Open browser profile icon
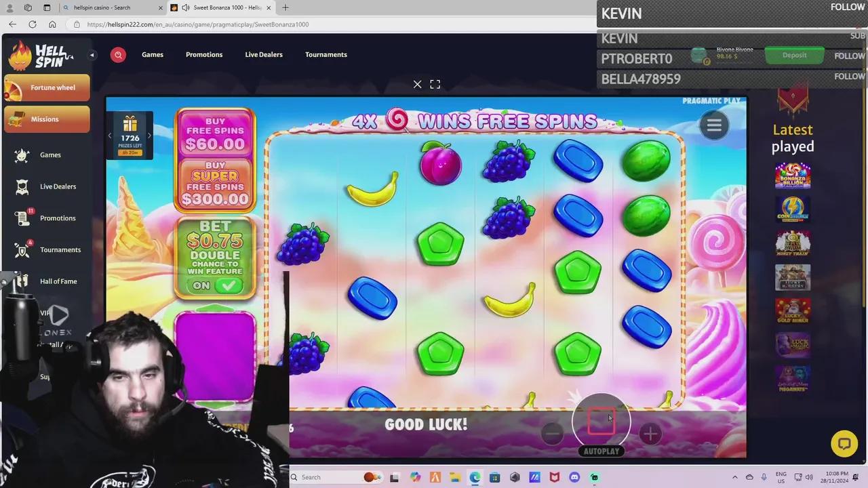The width and height of the screenshot is (868, 488). [x=9, y=7]
